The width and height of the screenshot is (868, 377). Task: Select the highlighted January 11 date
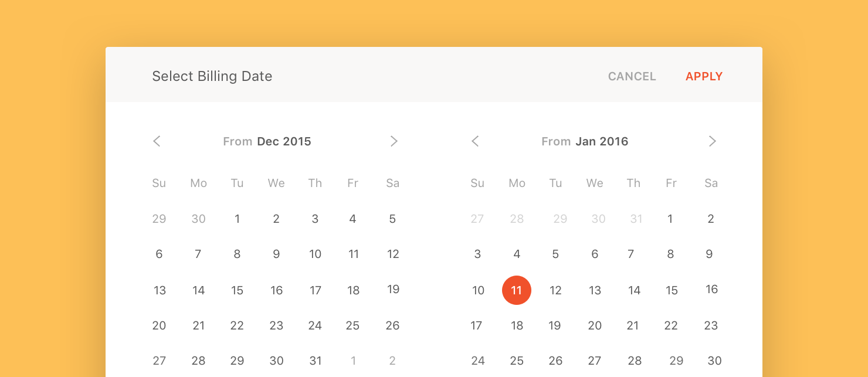[517, 290]
